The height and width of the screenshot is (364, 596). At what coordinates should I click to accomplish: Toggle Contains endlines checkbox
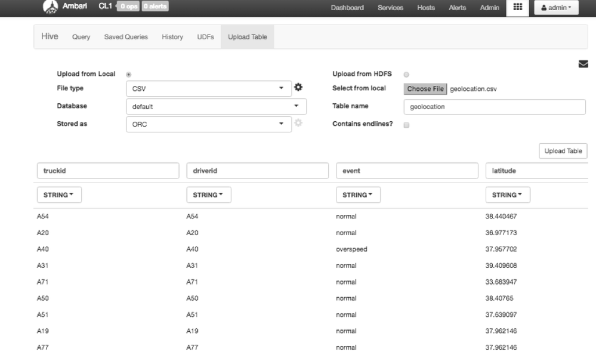tap(406, 125)
